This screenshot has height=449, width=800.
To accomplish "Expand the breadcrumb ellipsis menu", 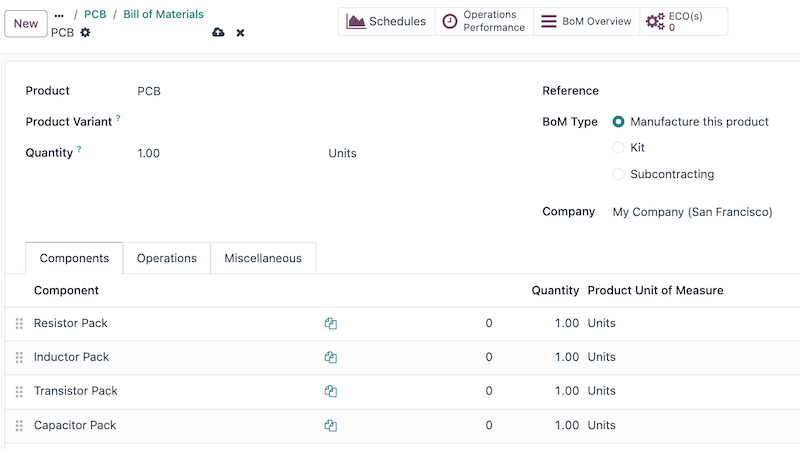I will (59, 15).
